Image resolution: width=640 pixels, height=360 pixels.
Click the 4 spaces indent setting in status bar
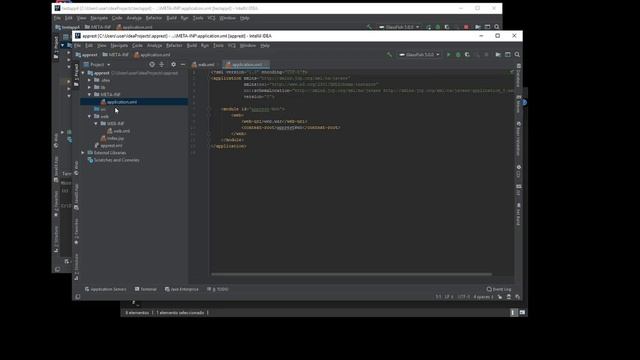tap(483, 297)
